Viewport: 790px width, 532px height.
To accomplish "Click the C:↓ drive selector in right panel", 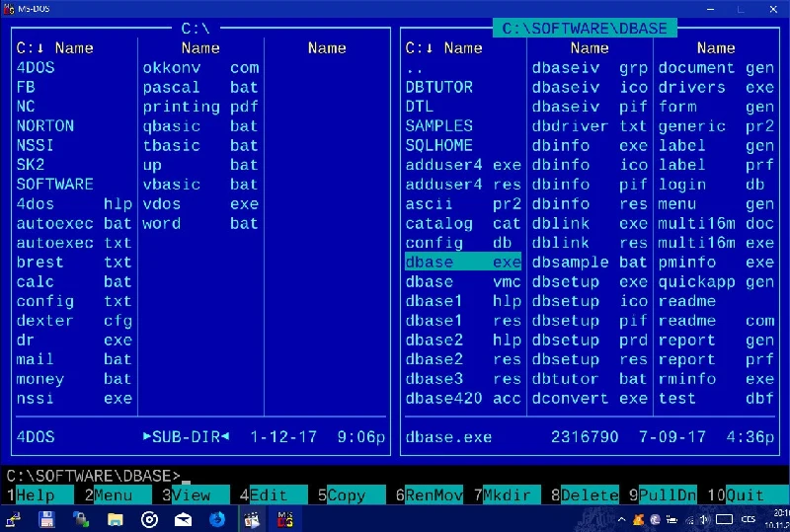I will [x=419, y=48].
